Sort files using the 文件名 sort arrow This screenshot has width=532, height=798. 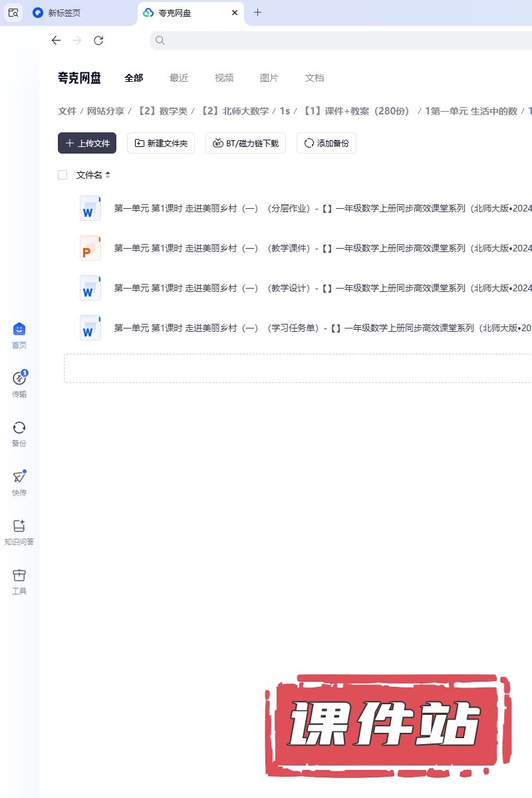(108, 175)
